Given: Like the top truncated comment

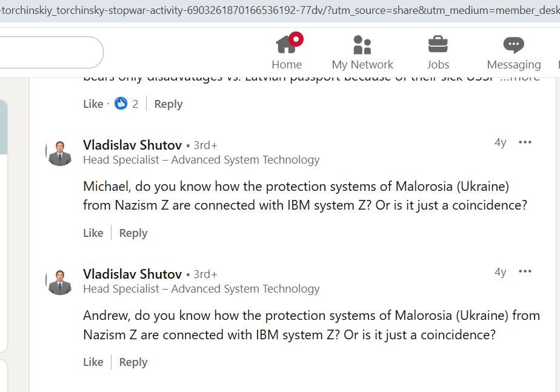Looking at the screenshot, I should pyautogui.click(x=93, y=104).
